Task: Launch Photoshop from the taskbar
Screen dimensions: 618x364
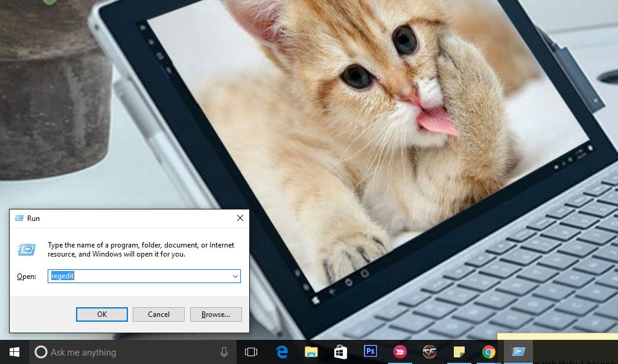Action: [x=370, y=352]
